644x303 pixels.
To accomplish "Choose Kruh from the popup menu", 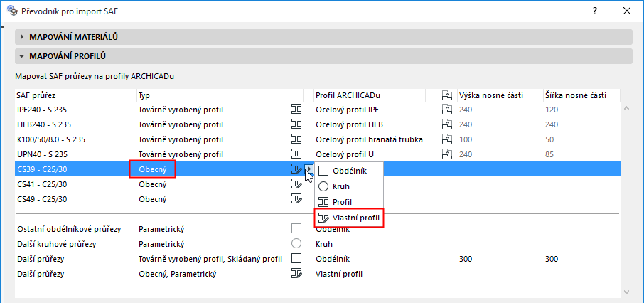I will pos(343,186).
